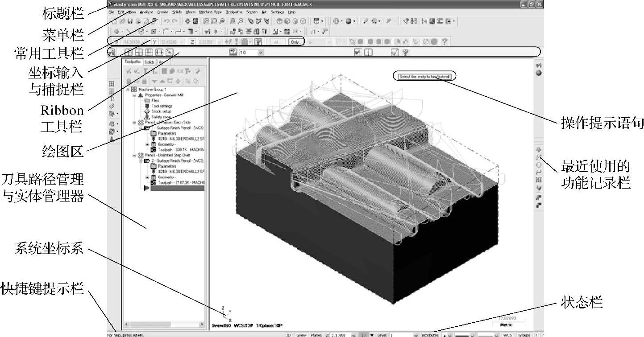The image size is (644, 337).
Task: Click the G1 post-process icon in Toolpaths manager
Action: pos(180,71)
